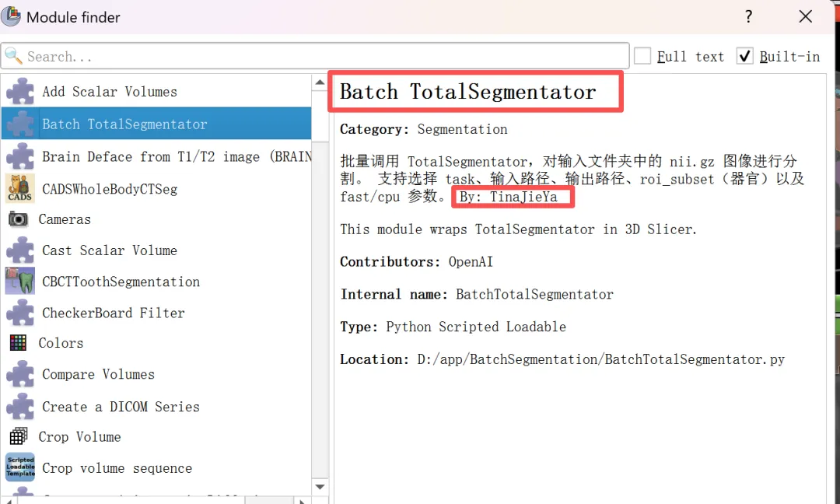Image resolution: width=840 pixels, height=504 pixels.
Task: Click the Category: Segmentation line
Action: pos(424,129)
